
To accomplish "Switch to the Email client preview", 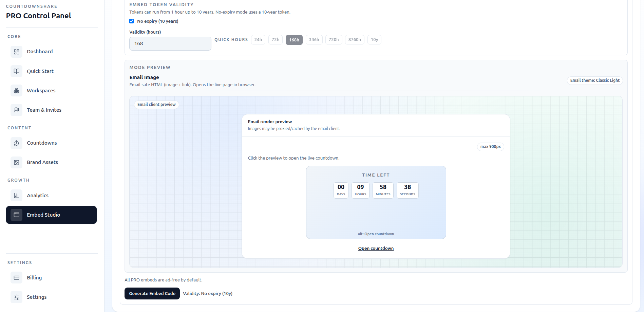I will pos(156,104).
